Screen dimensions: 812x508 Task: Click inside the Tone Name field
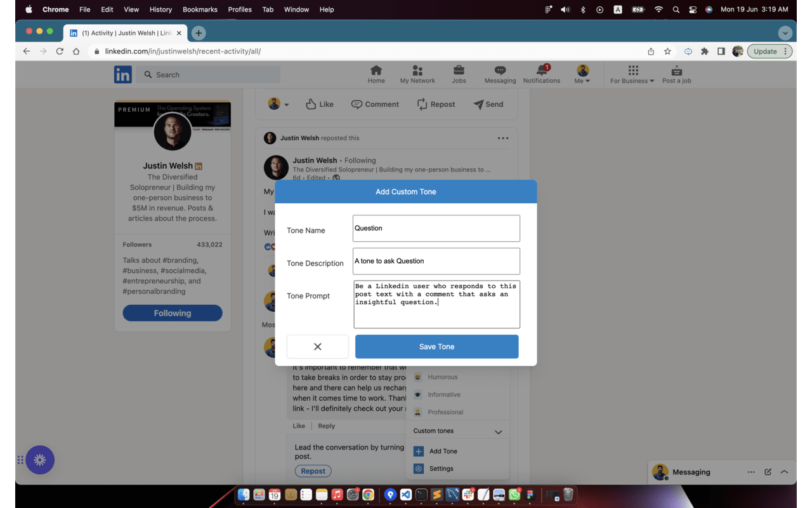(x=436, y=228)
